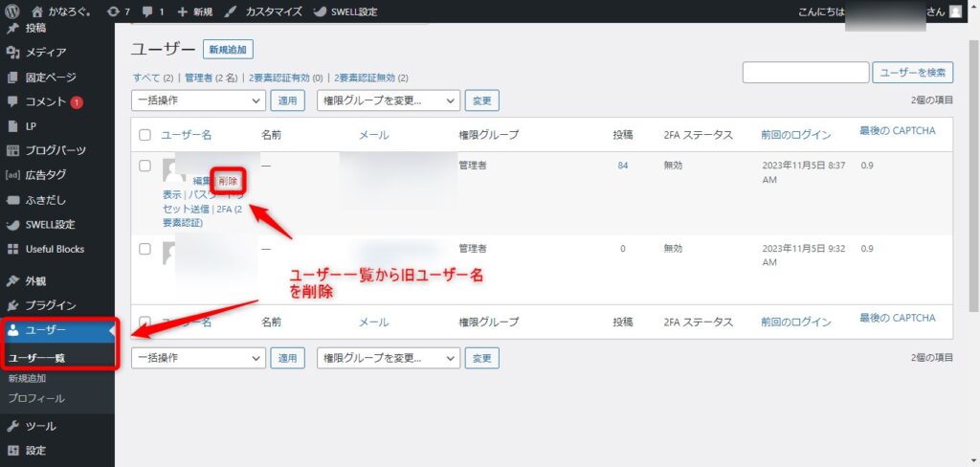
Task: Click the user search input field
Action: (803, 72)
